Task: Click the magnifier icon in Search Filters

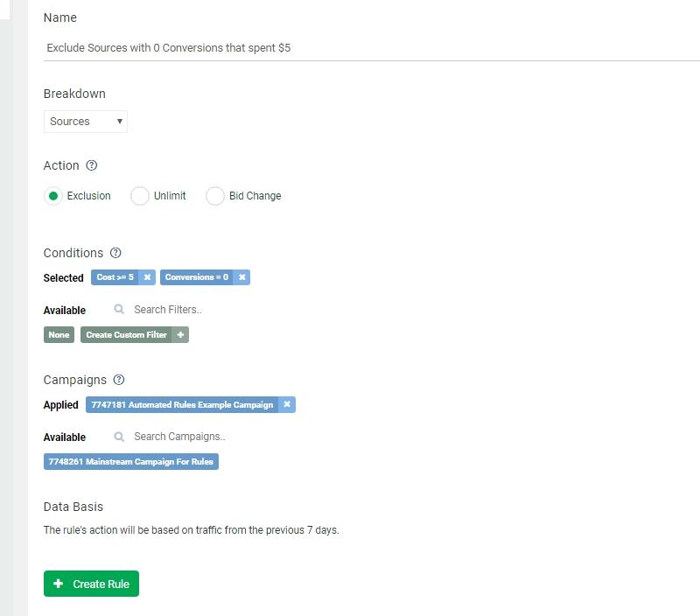Action: click(x=119, y=310)
